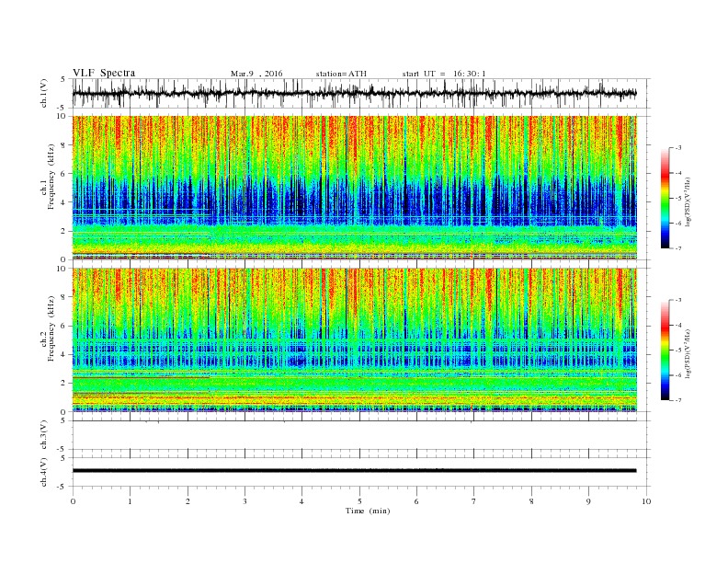
Task: Click inside the ch.1 spectrogram panel
Action: pos(355,188)
